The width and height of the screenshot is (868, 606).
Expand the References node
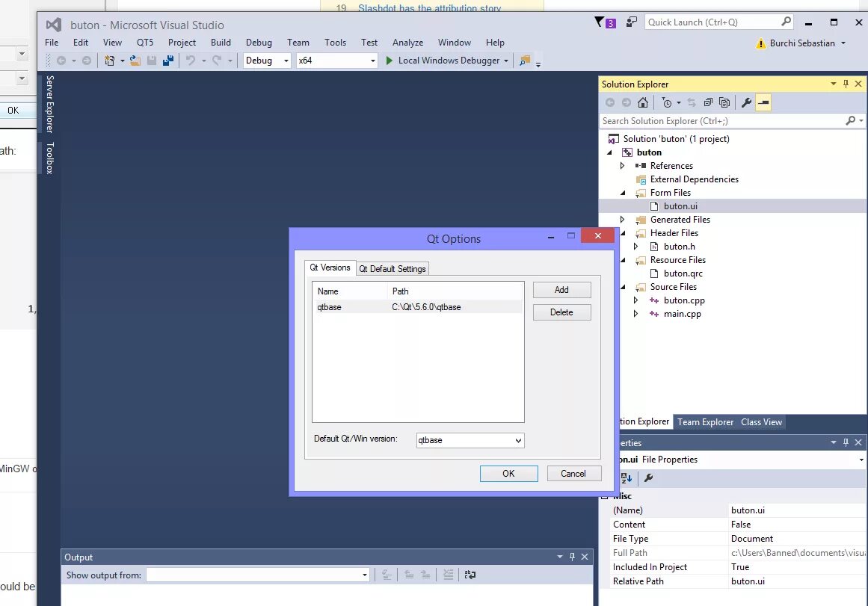[x=622, y=165]
